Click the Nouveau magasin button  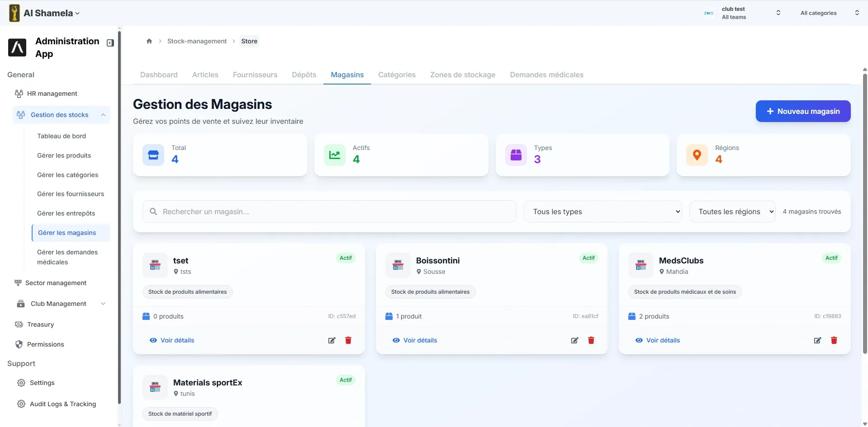tap(803, 111)
